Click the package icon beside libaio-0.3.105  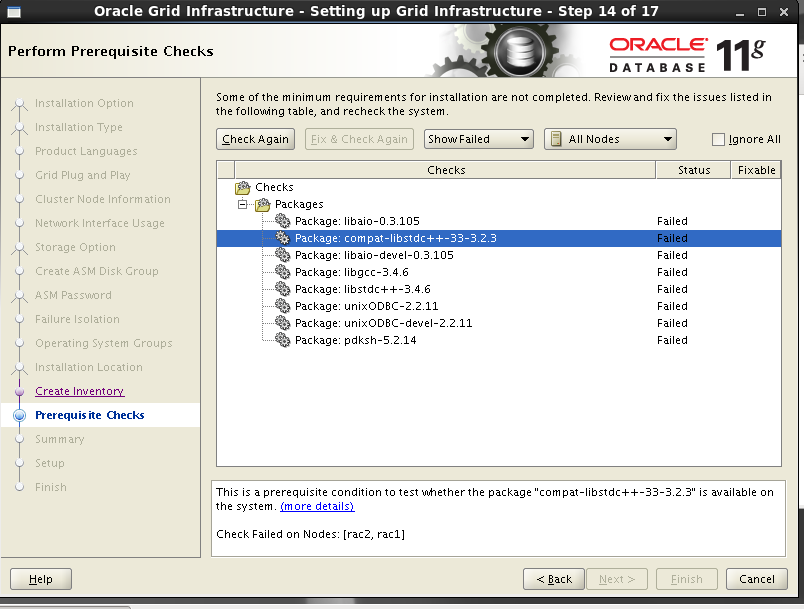(281, 221)
